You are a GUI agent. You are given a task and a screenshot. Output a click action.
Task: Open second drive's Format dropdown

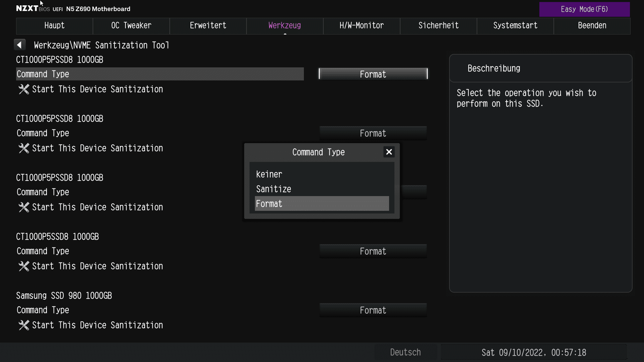click(373, 133)
